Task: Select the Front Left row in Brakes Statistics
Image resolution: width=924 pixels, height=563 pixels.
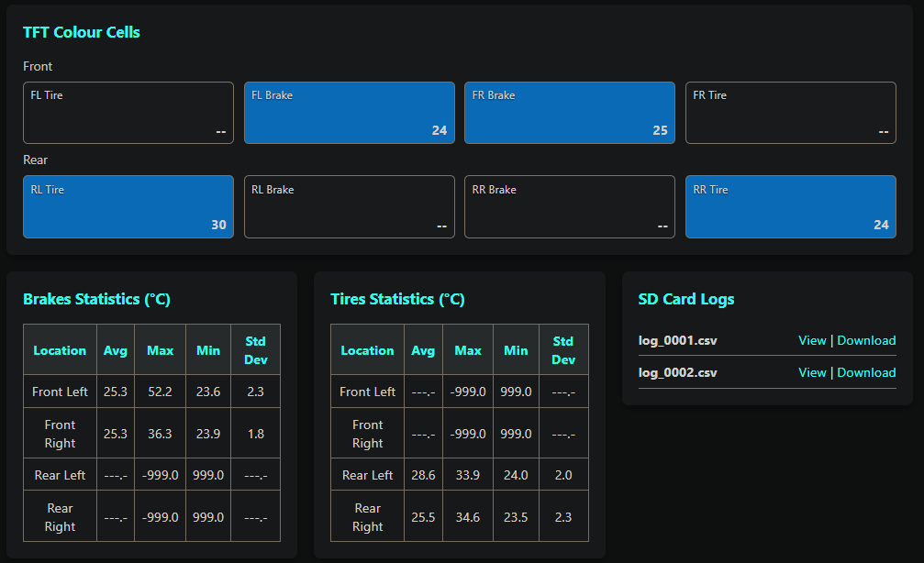Action: (x=60, y=392)
